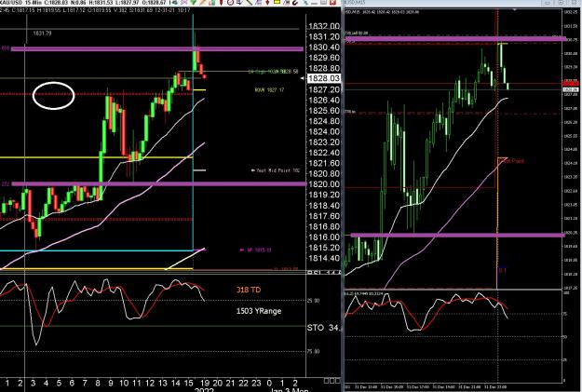This screenshot has height=392, width=582.
Task: Click the '1503 YRange' text
Action: click(259, 311)
